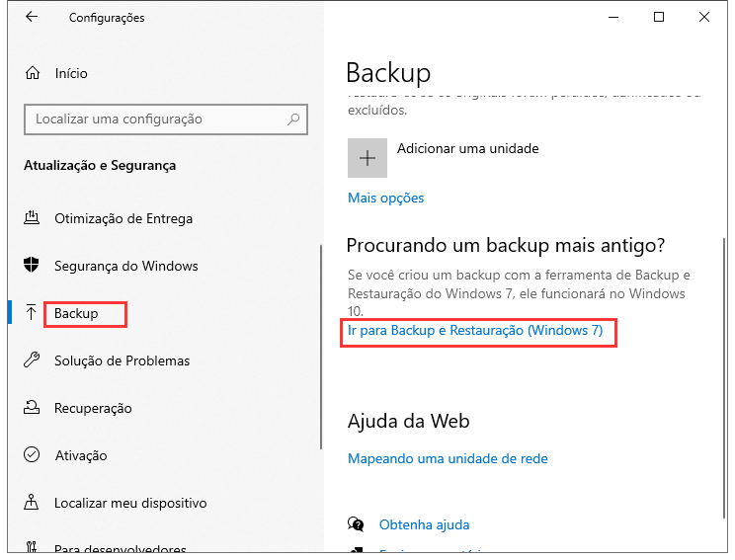Viewport: 735px width, 560px height.
Task: Click the Solução de Problemas wrench icon
Action: click(x=33, y=360)
